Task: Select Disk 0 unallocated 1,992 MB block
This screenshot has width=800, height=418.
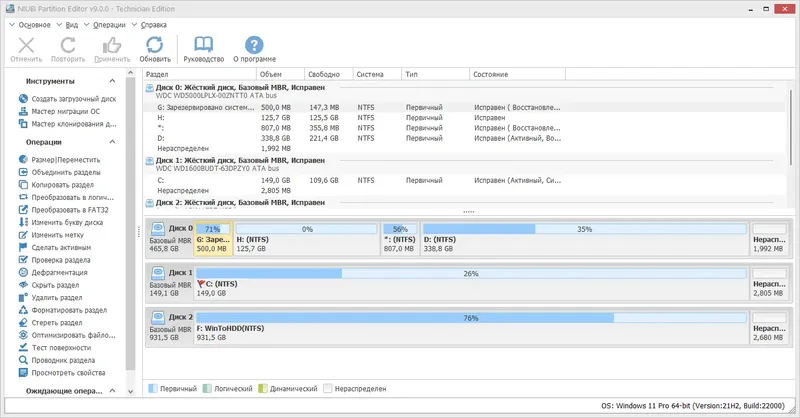Action: tap(770, 238)
